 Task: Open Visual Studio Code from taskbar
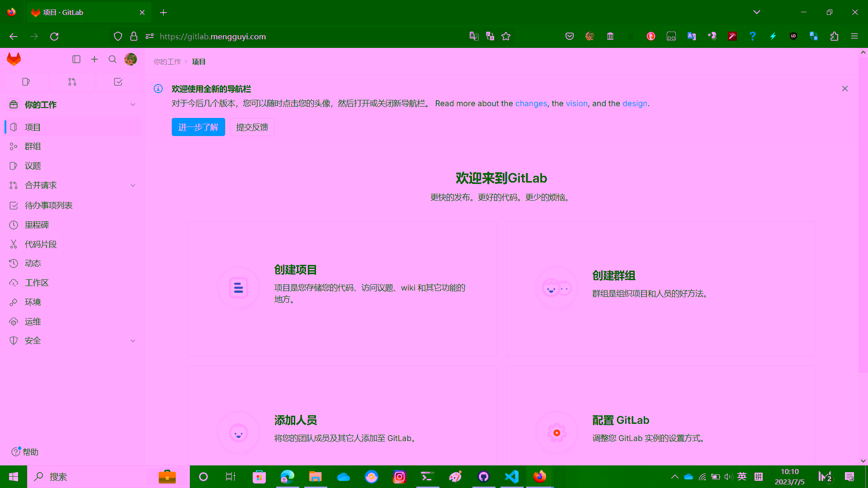512,477
